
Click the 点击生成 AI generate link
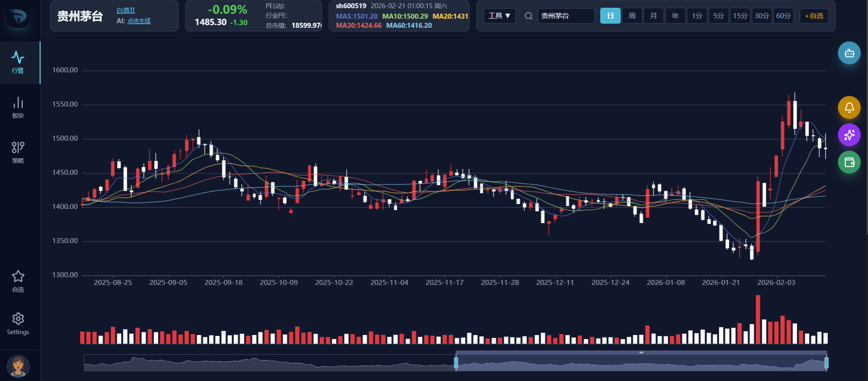[139, 21]
